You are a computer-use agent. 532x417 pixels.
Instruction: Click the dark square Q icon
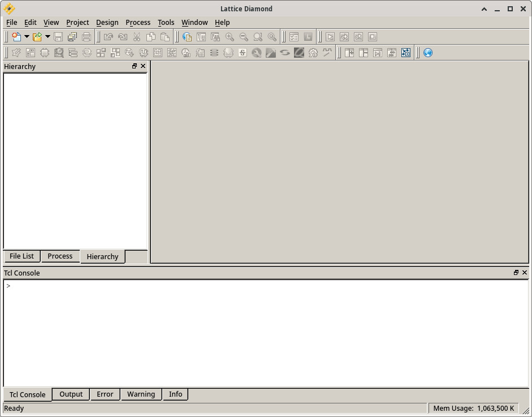coord(299,53)
